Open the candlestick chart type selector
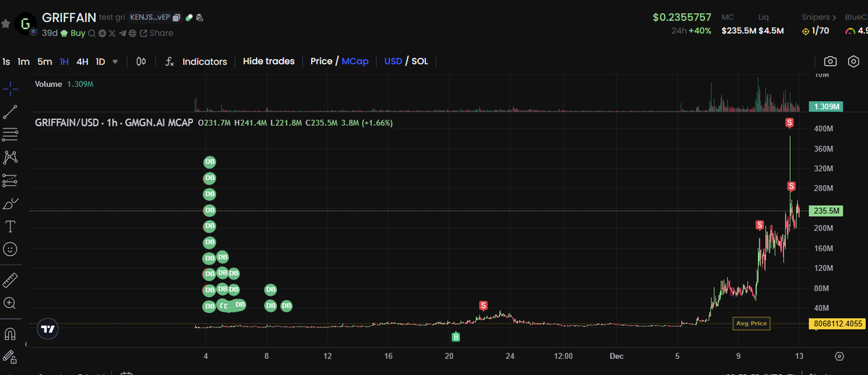 pyautogui.click(x=141, y=61)
